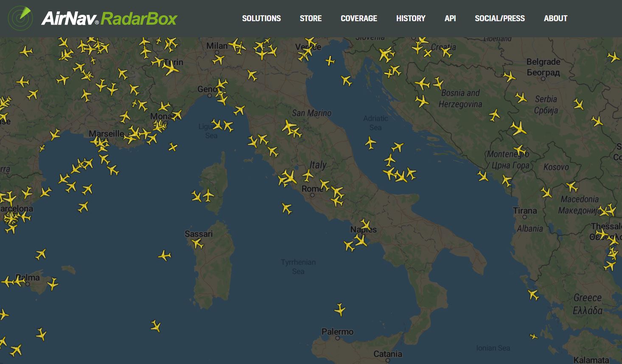Click the aircraft over sea southwest of Sardinia

pyautogui.click(x=156, y=326)
